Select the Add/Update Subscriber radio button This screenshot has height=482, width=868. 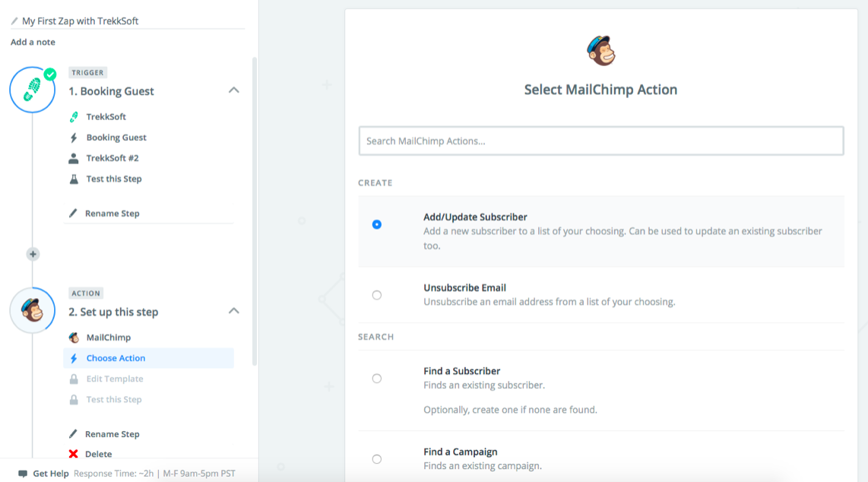click(x=377, y=224)
